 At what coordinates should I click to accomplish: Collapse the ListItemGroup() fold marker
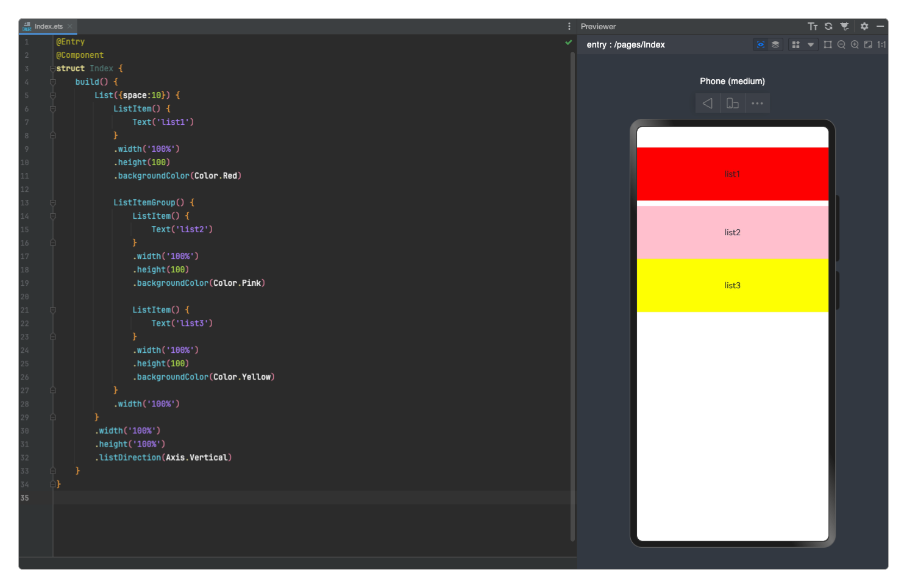coord(52,203)
